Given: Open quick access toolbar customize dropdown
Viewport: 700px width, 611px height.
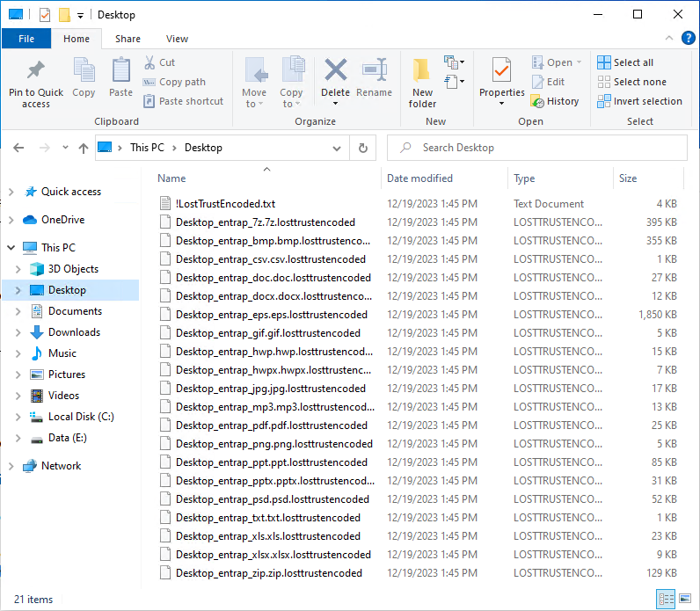Looking at the screenshot, I should coord(80,16).
